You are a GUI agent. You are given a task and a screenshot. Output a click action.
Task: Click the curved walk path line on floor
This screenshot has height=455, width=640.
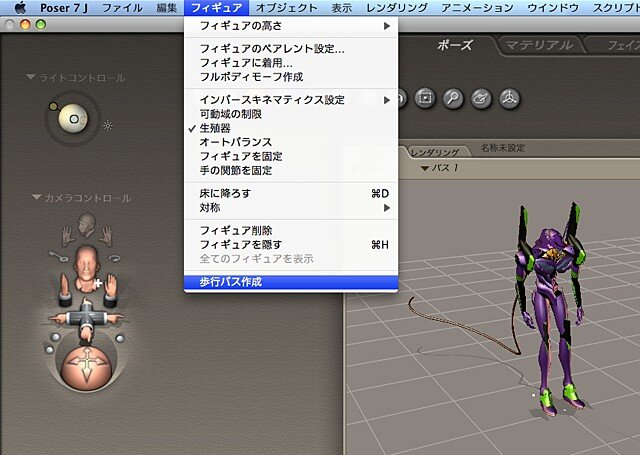[461, 326]
